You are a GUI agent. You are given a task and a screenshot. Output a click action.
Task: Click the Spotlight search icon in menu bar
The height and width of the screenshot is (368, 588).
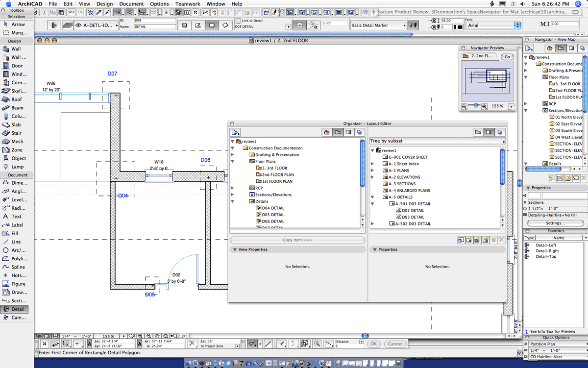(x=579, y=4)
